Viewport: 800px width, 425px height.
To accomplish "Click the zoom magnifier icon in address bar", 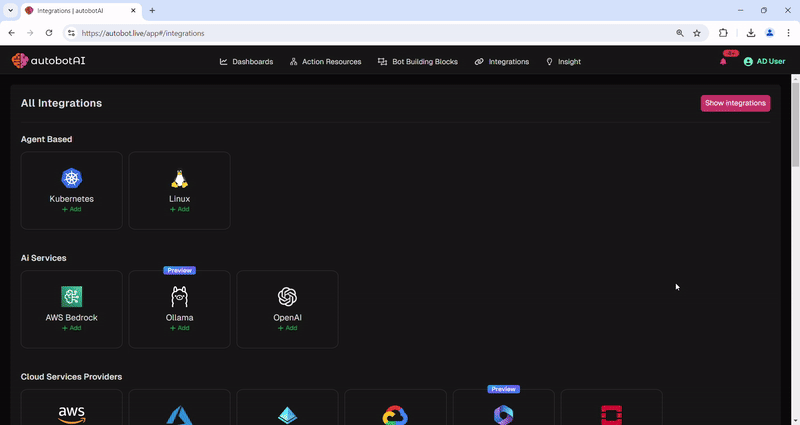I will pyautogui.click(x=680, y=33).
